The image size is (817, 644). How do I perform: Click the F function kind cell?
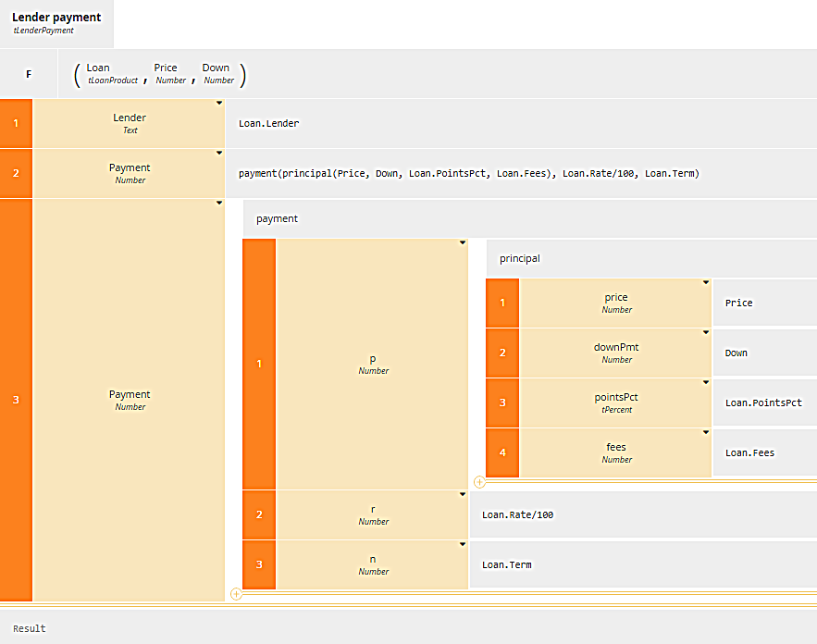(x=28, y=74)
